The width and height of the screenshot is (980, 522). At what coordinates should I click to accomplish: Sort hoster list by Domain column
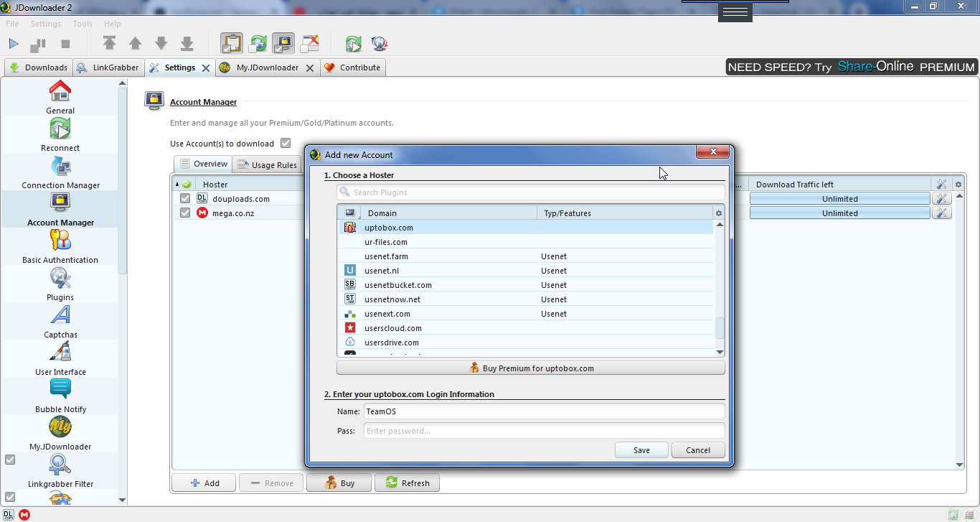click(x=448, y=213)
